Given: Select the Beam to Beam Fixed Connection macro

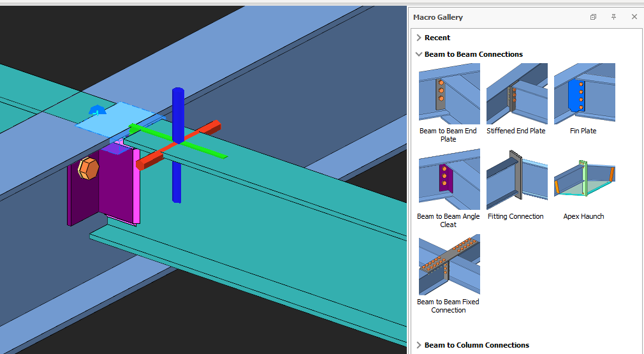Looking at the screenshot, I should pos(449,265).
